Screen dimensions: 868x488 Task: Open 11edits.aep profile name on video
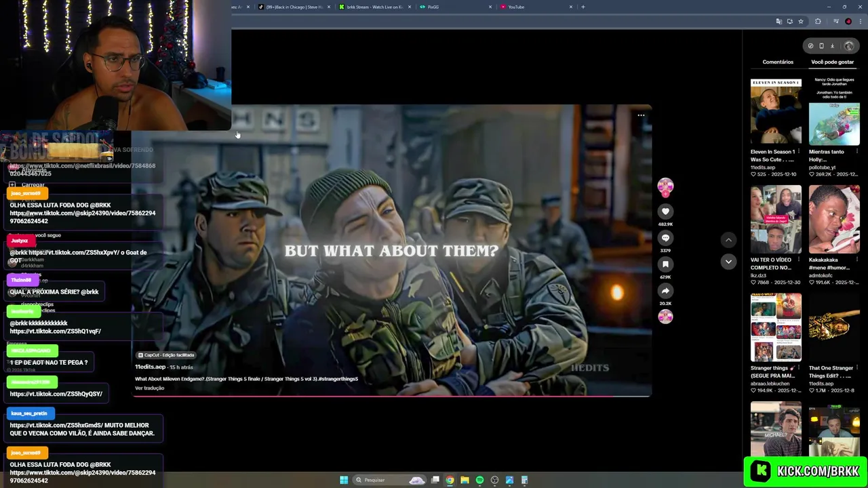[150, 367]
